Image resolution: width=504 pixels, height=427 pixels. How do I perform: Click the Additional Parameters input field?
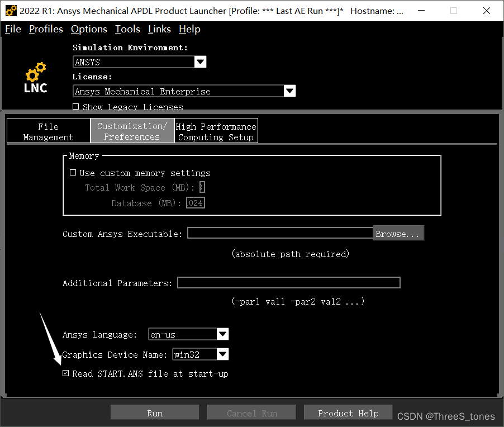(289, 283)
